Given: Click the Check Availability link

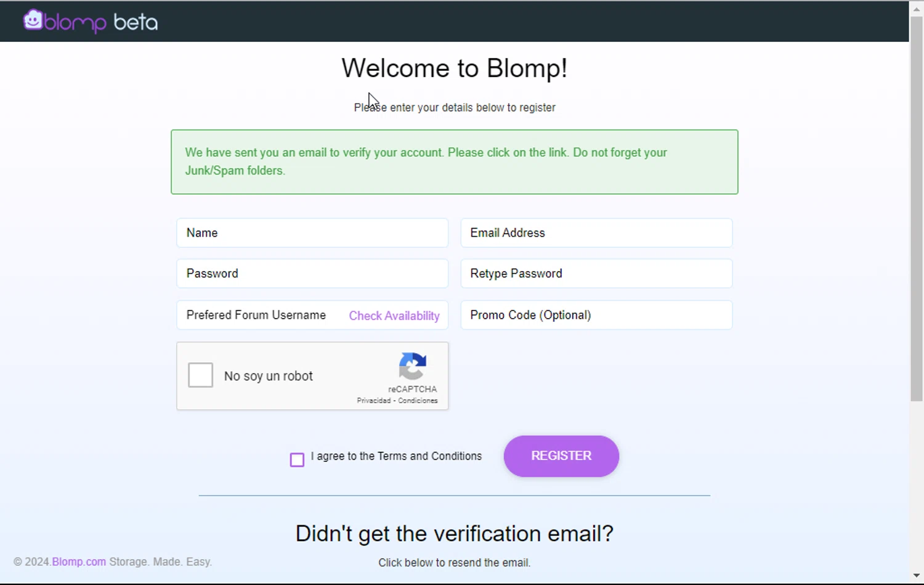Looking at the screenshot, I should click(x=394, y=316).
